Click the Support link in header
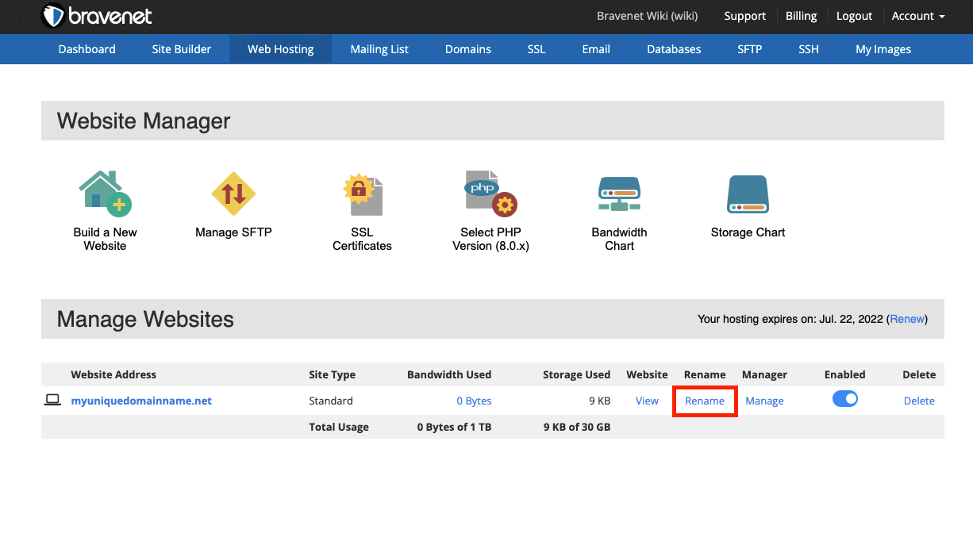Screen dimensions: 973x560 (745, 16)
